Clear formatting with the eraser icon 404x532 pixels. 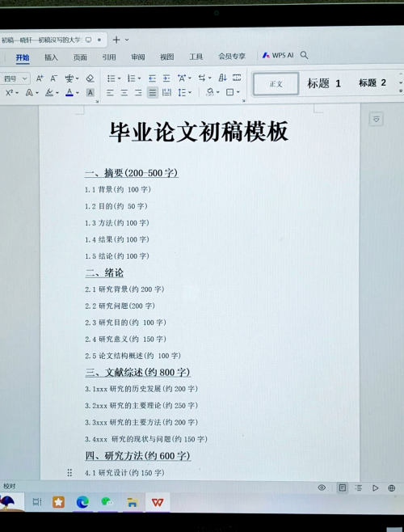(x=90, y=78)
